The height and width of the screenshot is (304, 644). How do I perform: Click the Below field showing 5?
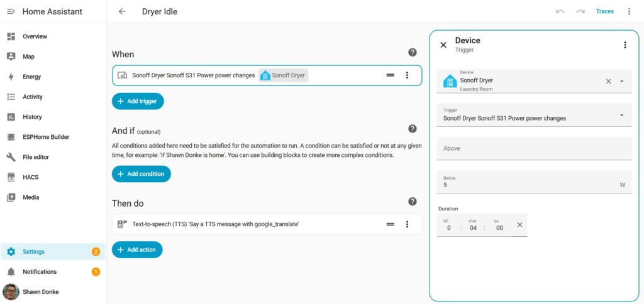click(534, 182)
